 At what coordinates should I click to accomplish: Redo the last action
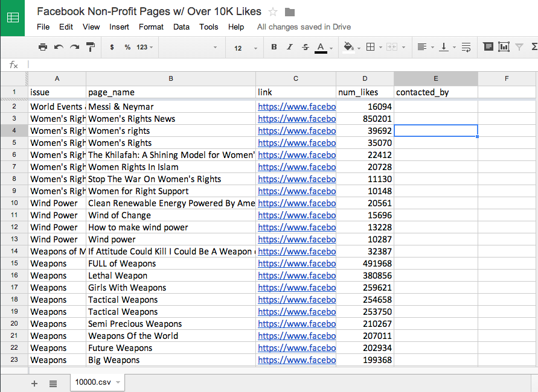click(x=74, y=47)
